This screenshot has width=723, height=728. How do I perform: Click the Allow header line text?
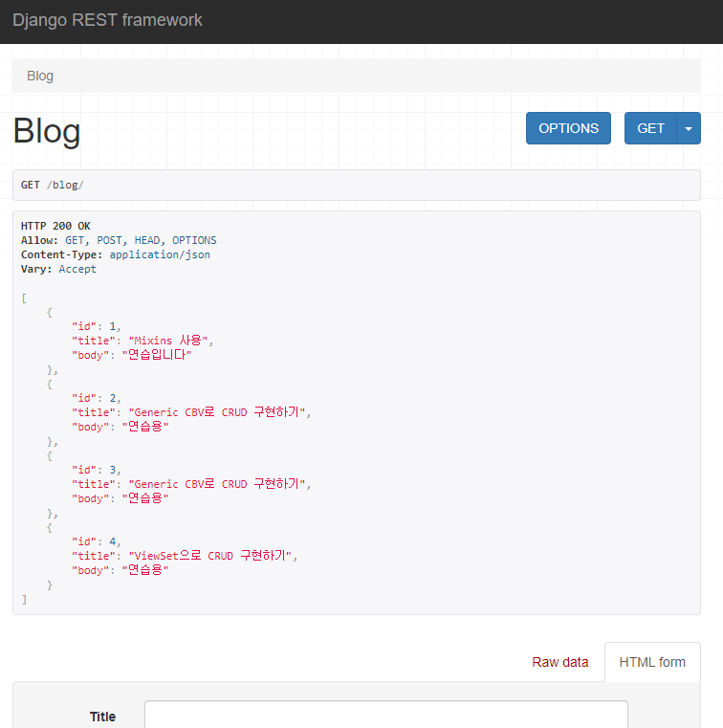click(119, 240)
